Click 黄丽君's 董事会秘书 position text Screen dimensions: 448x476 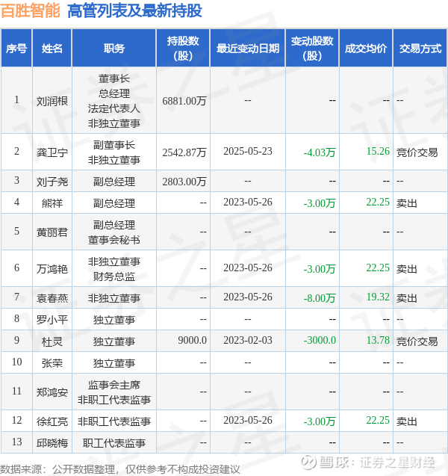coord(114,240)
